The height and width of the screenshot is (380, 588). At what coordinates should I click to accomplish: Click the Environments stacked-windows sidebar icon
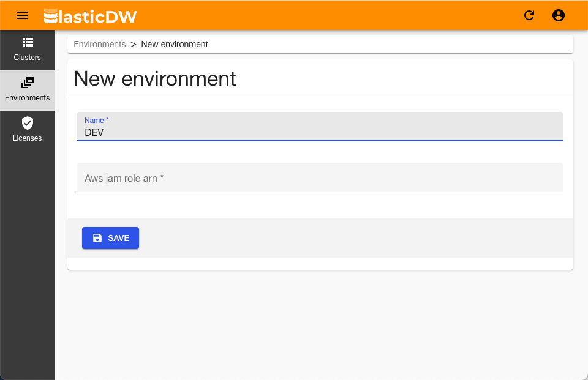[28, 83]
